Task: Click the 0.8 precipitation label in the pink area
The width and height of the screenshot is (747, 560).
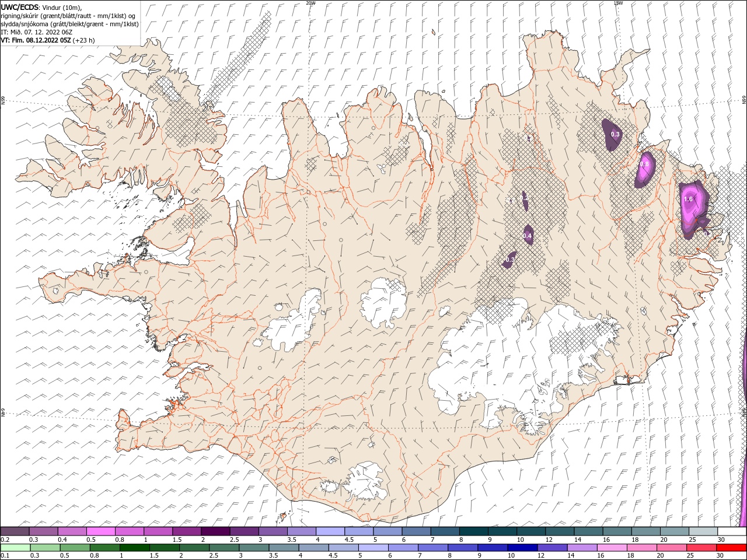Action: click(x=644, y=164)
